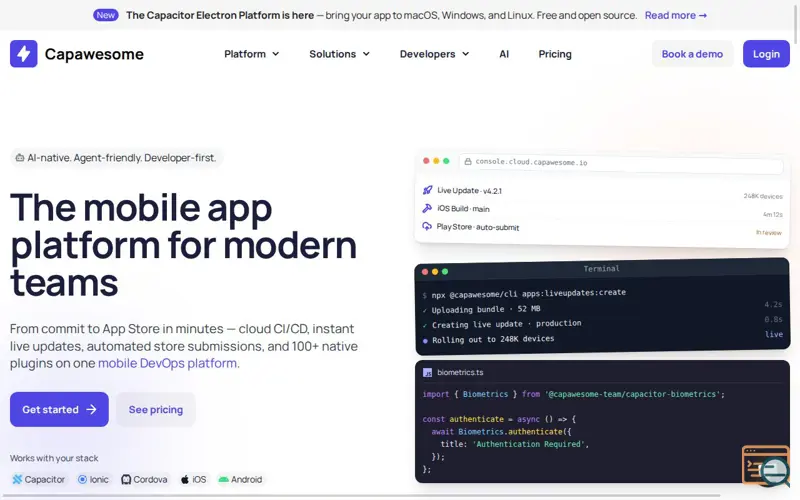Click the 248K devices label

point(762,196)
